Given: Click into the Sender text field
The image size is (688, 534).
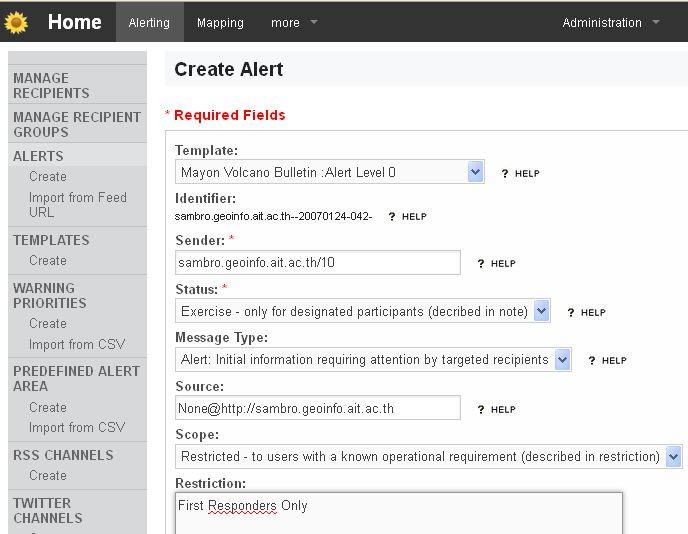Looking at the screenshot, I should tap(317, 262).
